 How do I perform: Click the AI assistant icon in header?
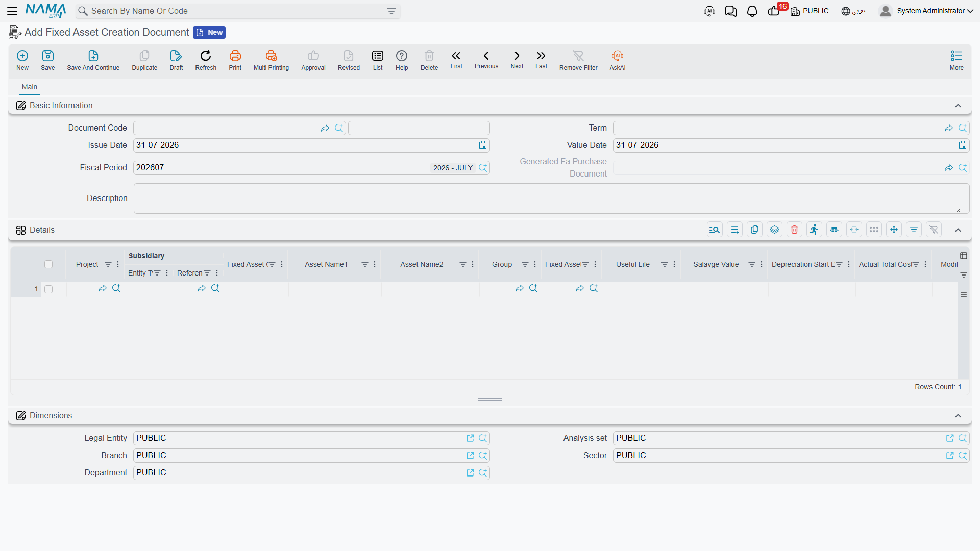click(x=709, y=11)
